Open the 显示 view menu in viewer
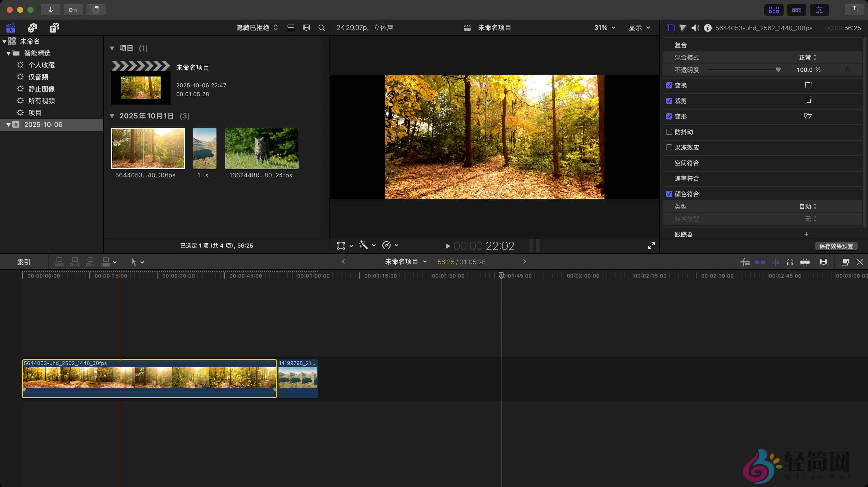Image resolution: width=868 pixels, height=487 pixels. tap(639, 28)
